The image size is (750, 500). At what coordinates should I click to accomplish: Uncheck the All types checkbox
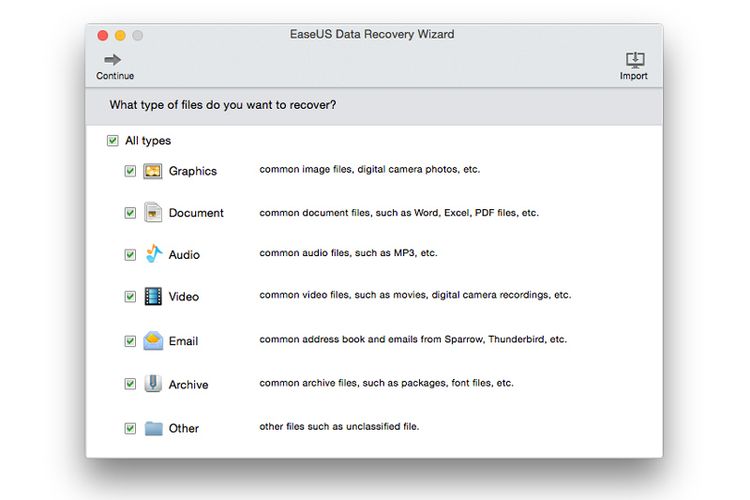click(112, 141)
